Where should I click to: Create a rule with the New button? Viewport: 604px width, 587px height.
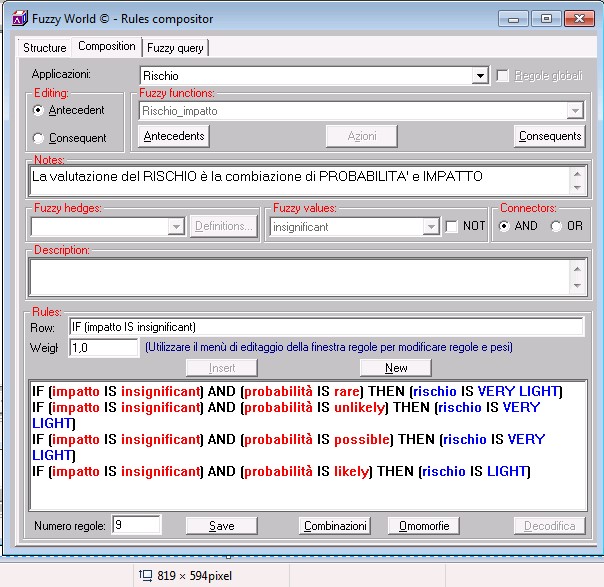click(396, 368)
